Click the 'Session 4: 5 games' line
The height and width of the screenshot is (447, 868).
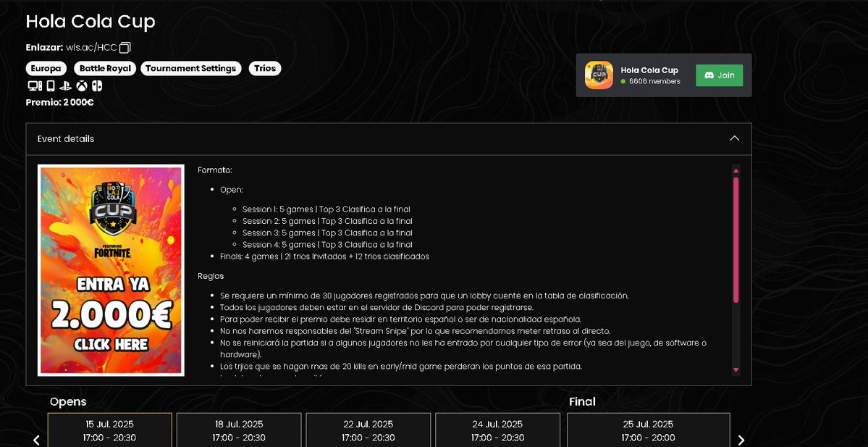(327, 244)
